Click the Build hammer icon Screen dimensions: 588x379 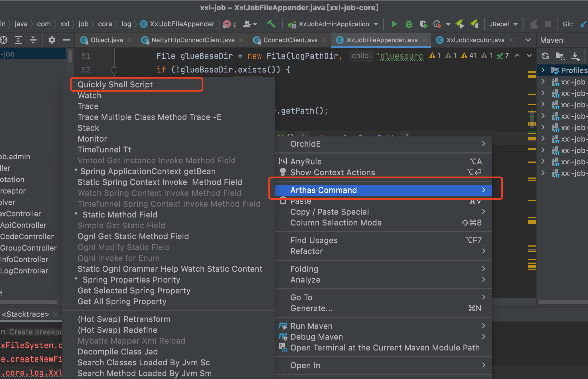click(x=271, y=24)
